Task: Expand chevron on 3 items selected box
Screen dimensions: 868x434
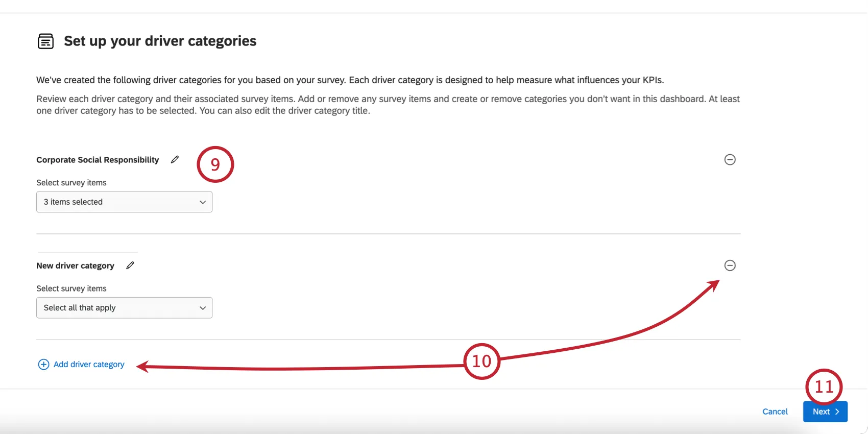Action: click(x=203, y=202)
